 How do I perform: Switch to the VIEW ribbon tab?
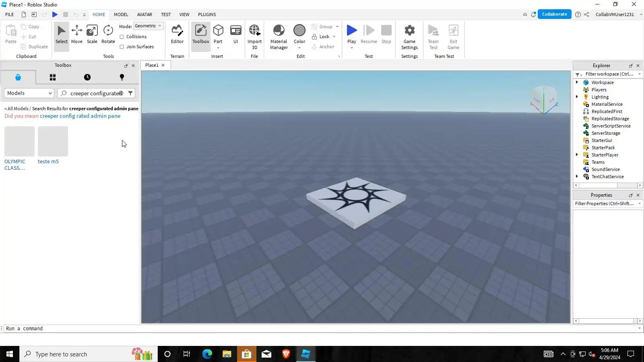184,14
